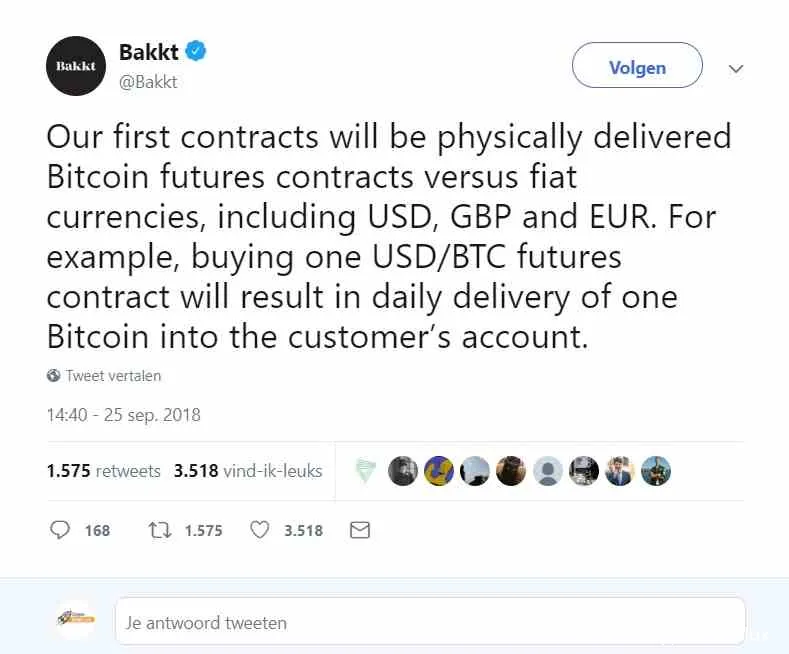The width and height of the screenshot is (789, 654).
Task: Open the black Bakkt profile avatar
Action: pyautogui.click(x=76, y=66)
